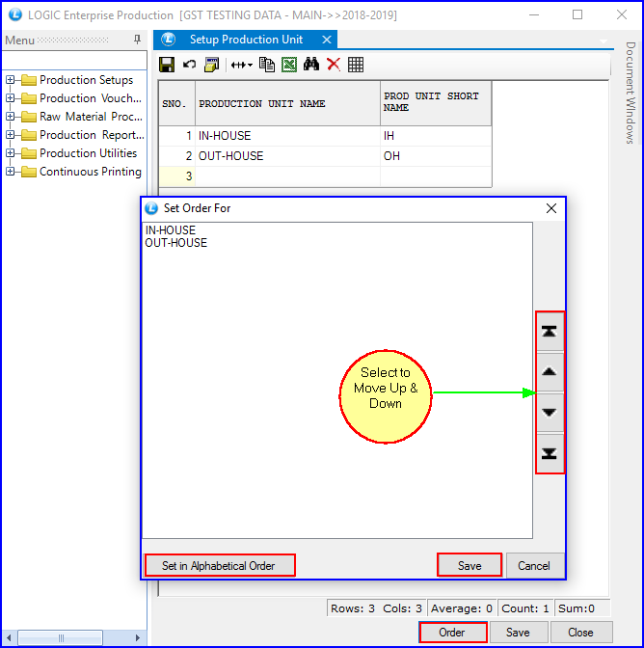Screen dimensions: 644x648
Task: Click the save-and-print toolbar icon
Action: [x=211, y=65]
